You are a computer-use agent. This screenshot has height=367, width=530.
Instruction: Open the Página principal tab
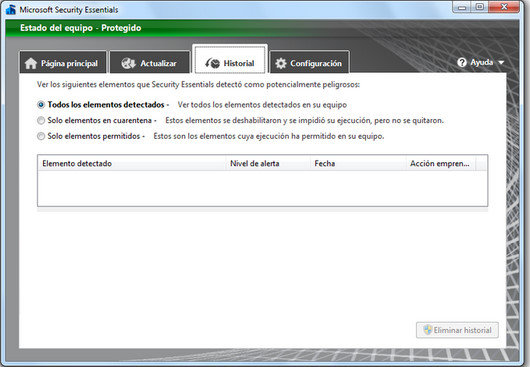63,62
